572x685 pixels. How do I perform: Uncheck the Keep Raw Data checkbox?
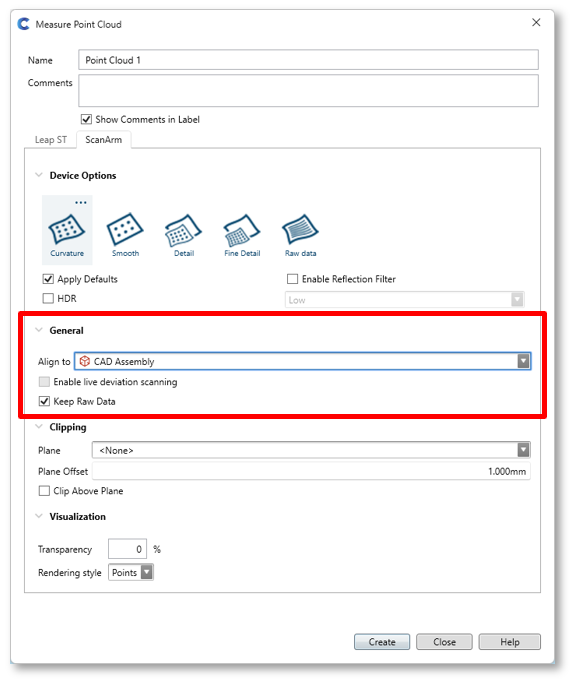coord(44,401)
